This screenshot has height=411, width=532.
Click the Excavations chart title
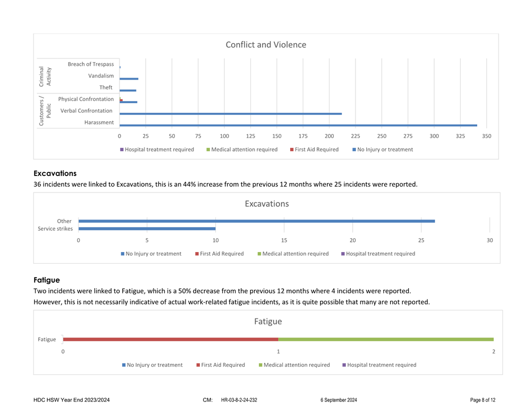[x=266, y=204]
